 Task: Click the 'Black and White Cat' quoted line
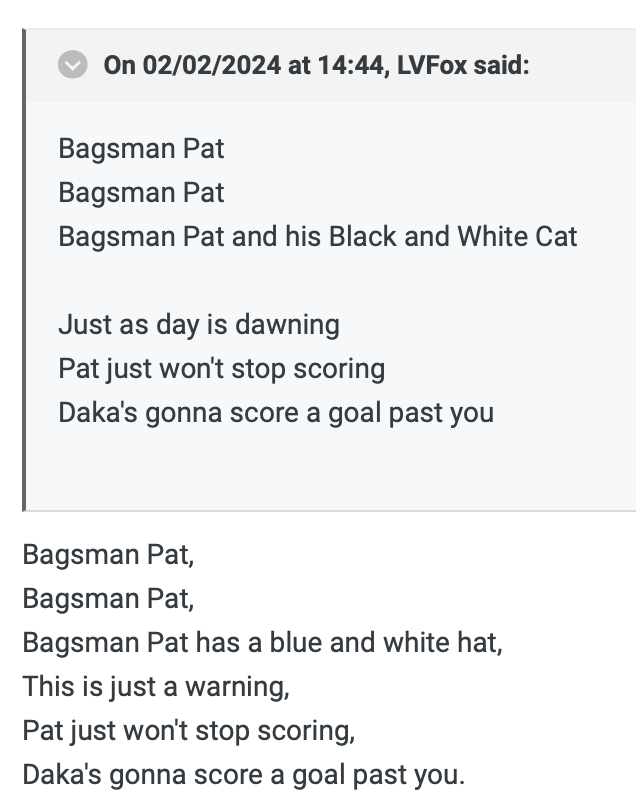[317, 237]
